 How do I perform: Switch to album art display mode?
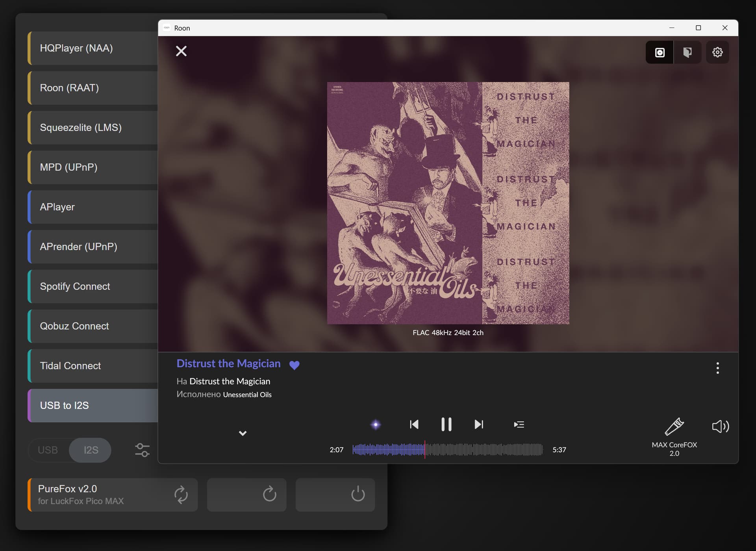click(660, 52)
